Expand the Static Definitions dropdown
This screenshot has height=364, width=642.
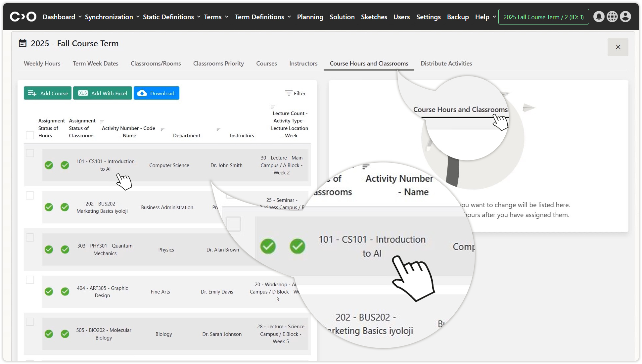171,17
